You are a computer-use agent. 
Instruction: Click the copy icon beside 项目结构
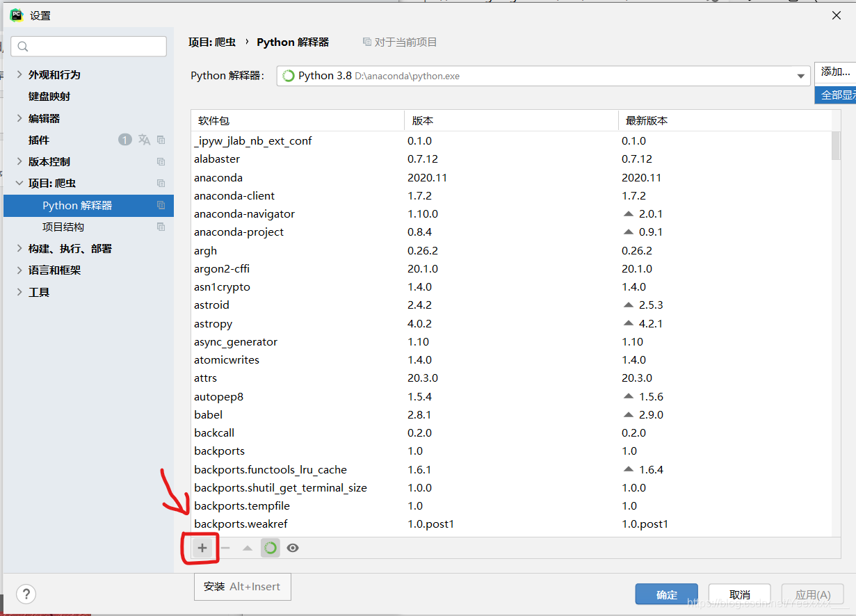[x=161, y=227]
